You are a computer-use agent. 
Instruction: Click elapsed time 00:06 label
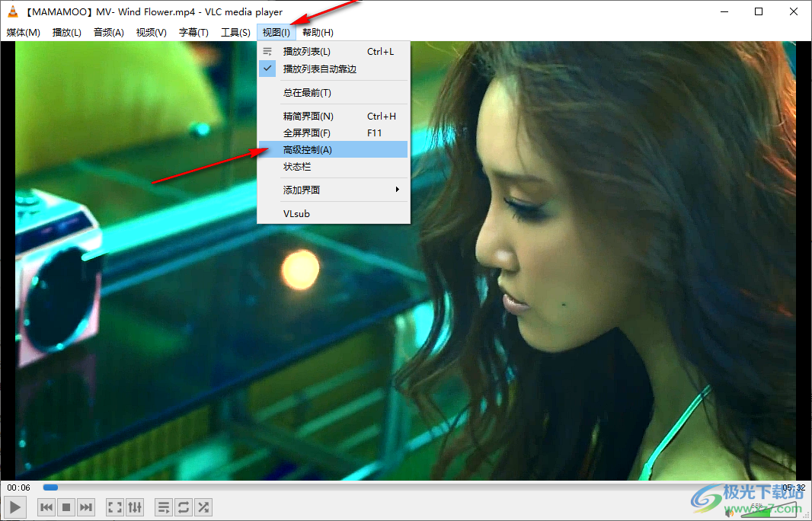pos(18,487)
